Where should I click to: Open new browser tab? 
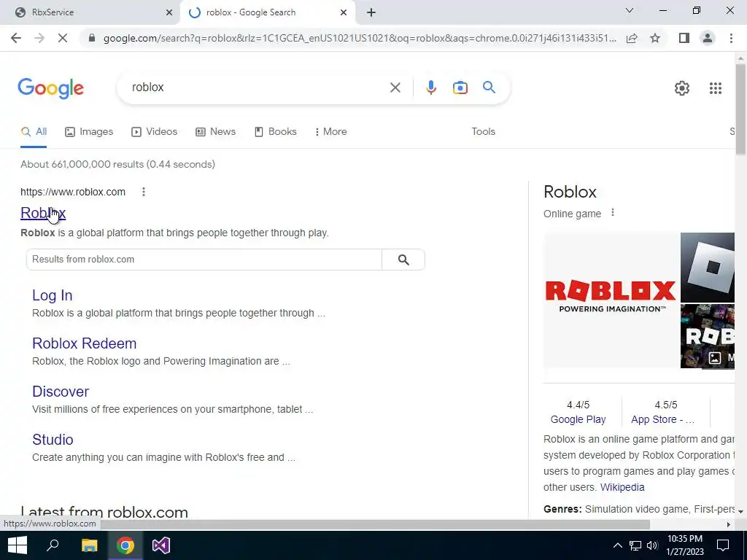(x=371, y=12)
